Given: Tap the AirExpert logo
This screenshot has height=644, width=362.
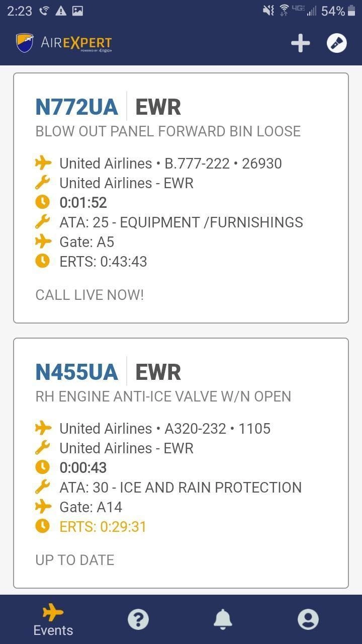Looking at the screenshot, I should pos(64,43).
